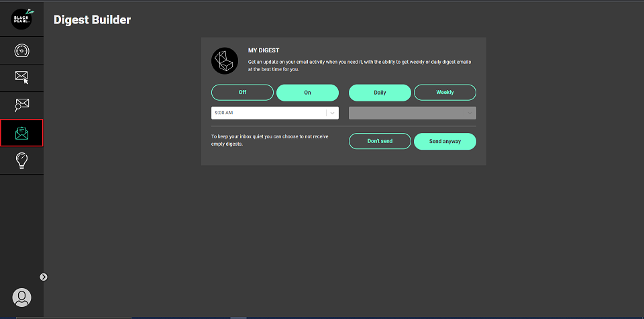Click the MY DIGEST card title
644x319 pixels.
264,50
